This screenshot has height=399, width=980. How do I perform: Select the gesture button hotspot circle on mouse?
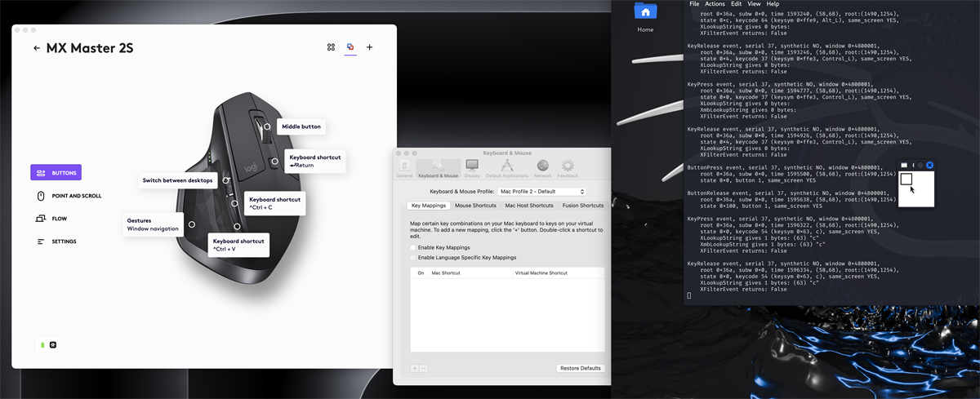[192, 224]
